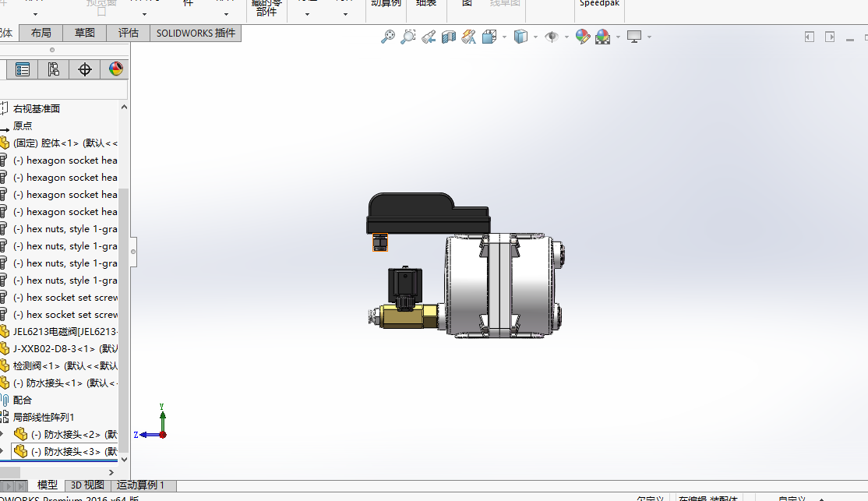Click the feature tree scroll-down arrow

point(123,459)
